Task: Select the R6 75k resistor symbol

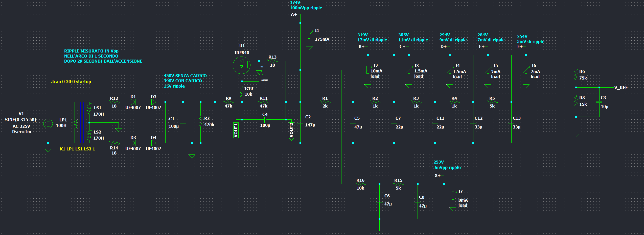Action: (576, 75)
